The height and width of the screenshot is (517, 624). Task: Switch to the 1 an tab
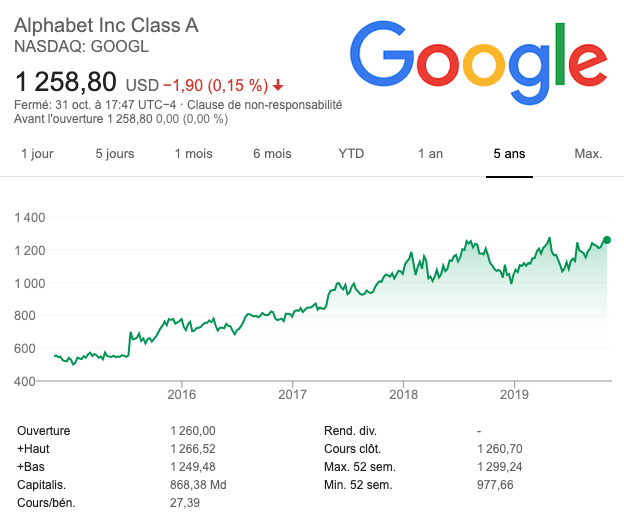click(430, 154)
